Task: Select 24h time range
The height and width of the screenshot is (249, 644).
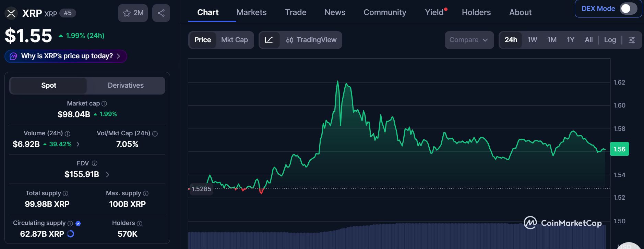Action: (511, 40)
